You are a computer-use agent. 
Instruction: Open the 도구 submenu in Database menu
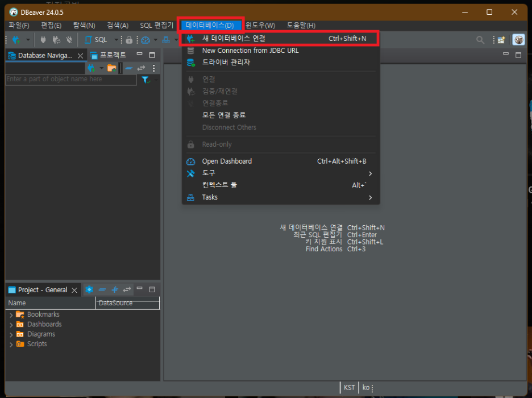pos(281,173)
